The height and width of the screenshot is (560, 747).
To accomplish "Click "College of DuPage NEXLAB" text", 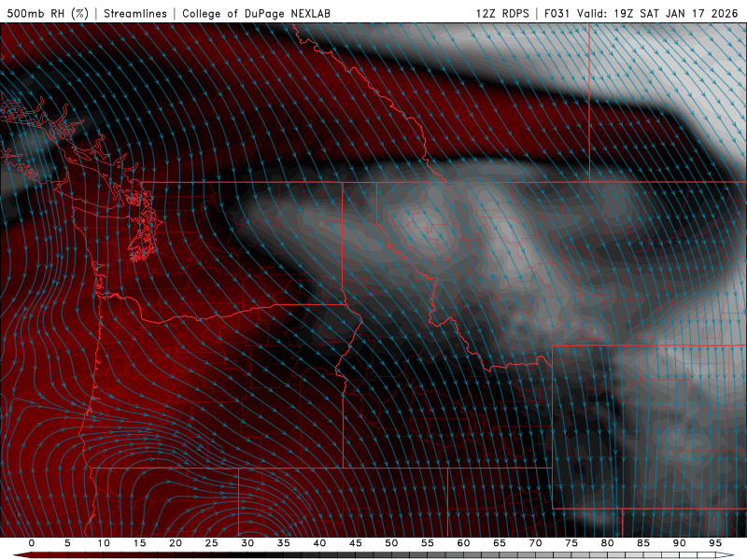I will pyautogui.click(x=256, y=13).
